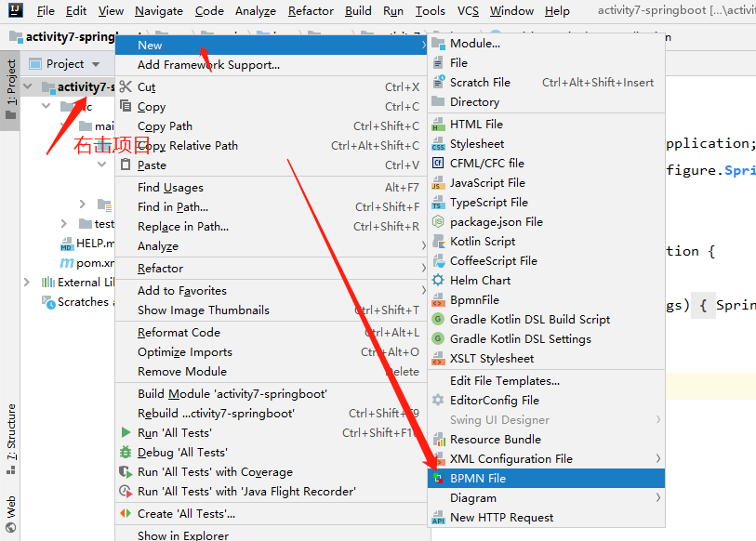Click the Debug 'All Tests' bug icon

(x=126, y=453)
